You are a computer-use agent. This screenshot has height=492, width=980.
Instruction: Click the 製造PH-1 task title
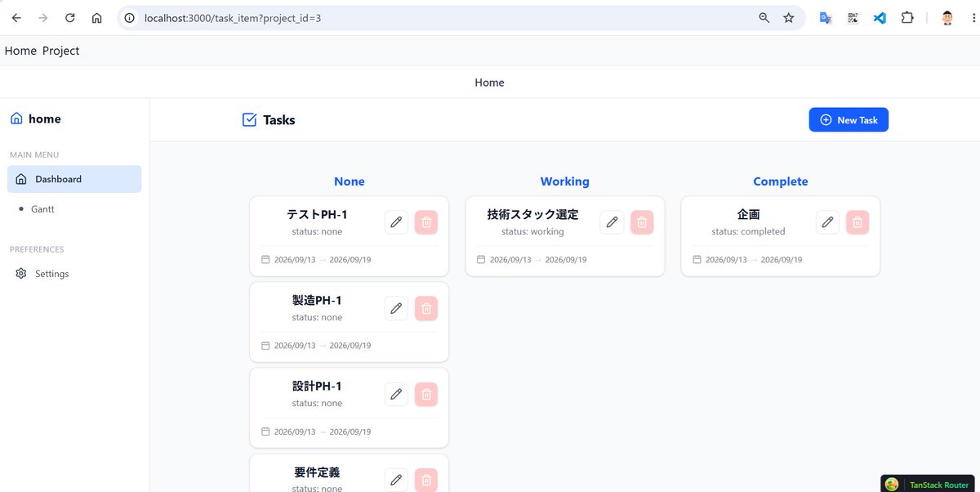[317, 301]
